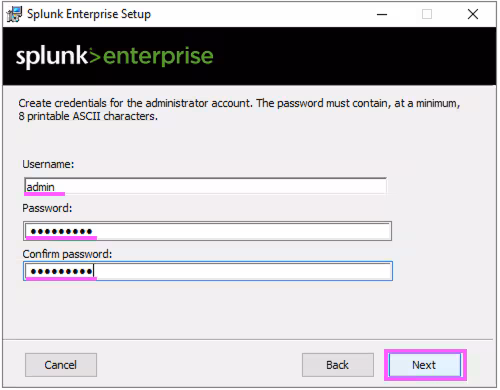Screen dimensions: 500x390
Task: Focus the Password input field
Action: tap(207, 231)
